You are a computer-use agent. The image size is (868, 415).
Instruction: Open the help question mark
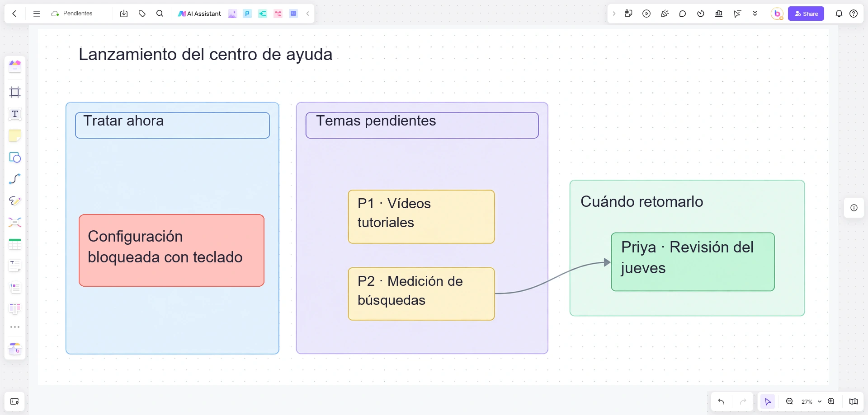tap(854, 14)
